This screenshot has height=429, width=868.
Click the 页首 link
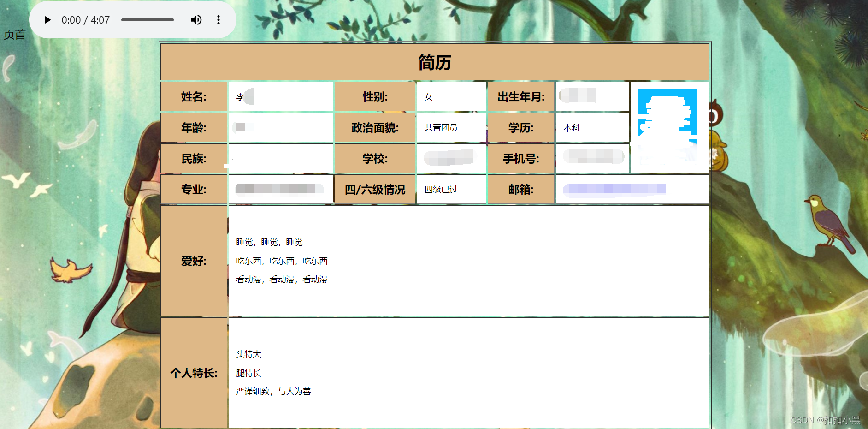(14, 35)
